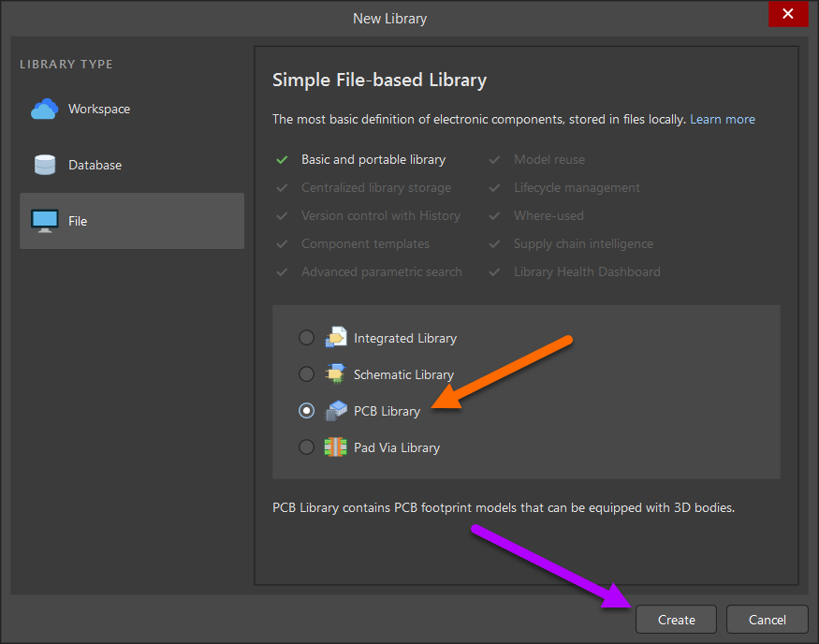Click the Workspace cloud icon
Screen dimensions: 819x644
[x=44, y=110]
